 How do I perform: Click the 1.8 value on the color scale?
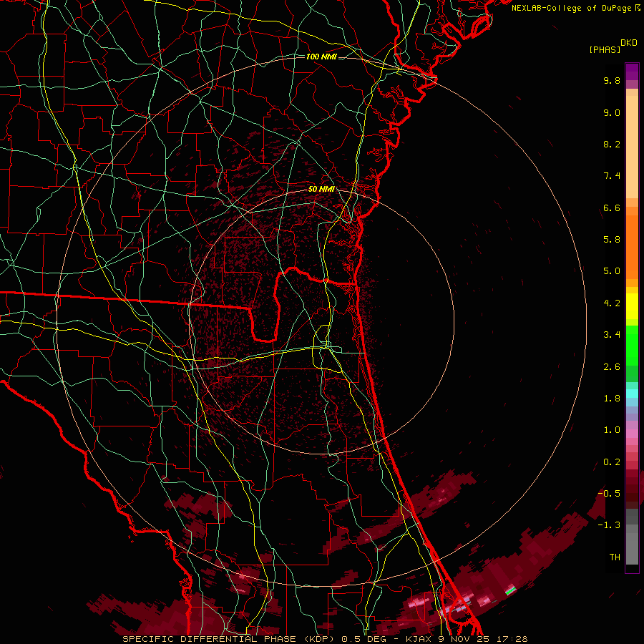[612, 399]
